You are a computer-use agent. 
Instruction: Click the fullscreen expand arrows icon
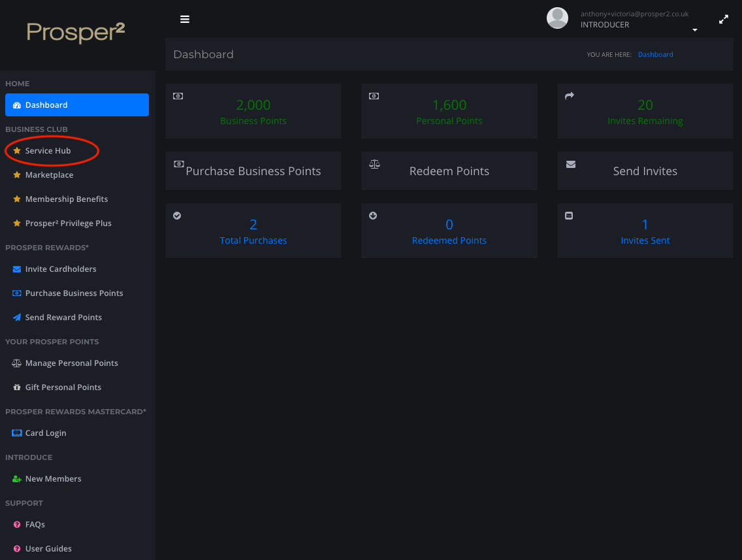[724, 20]
